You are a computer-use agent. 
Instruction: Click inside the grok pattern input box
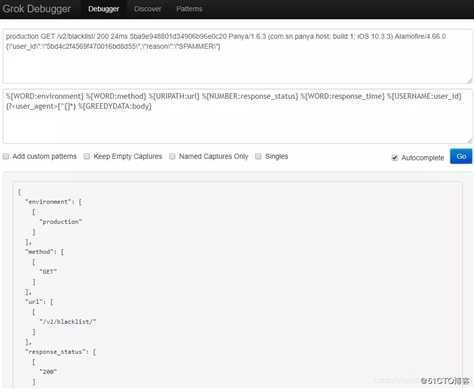click(x=237, y=116)
